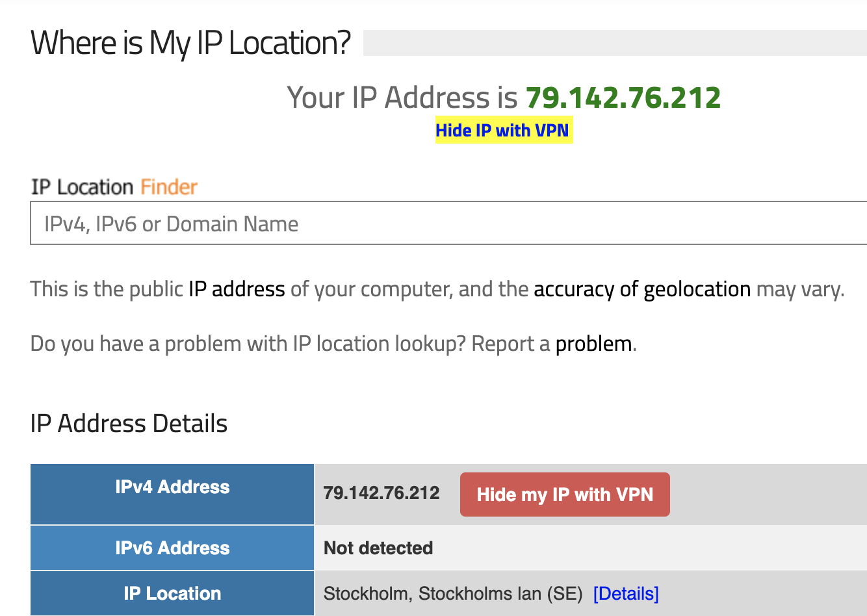Click the gray bar beside the page title
This screenshot has height=616, width=867.
[614, 43]
